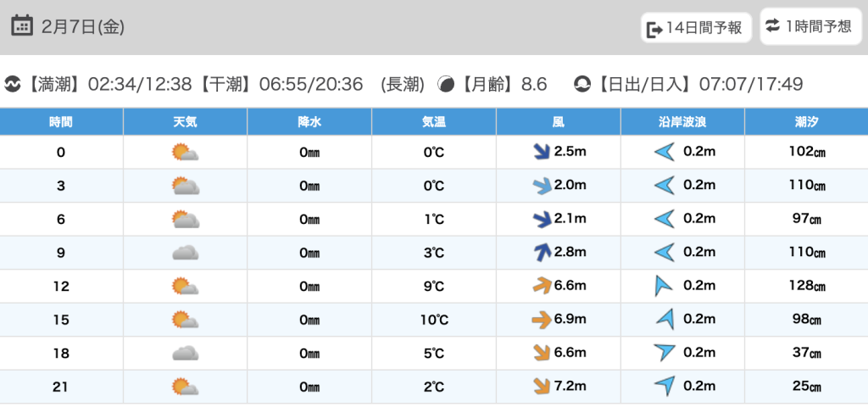Viewport: 868px width, 407px height.
Task: Click the 128㎝ tide value
Action: (806, 287)
